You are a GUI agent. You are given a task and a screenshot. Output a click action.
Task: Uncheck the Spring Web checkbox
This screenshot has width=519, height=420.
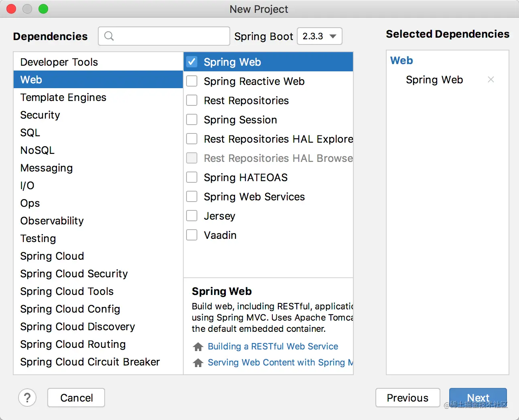192,62
